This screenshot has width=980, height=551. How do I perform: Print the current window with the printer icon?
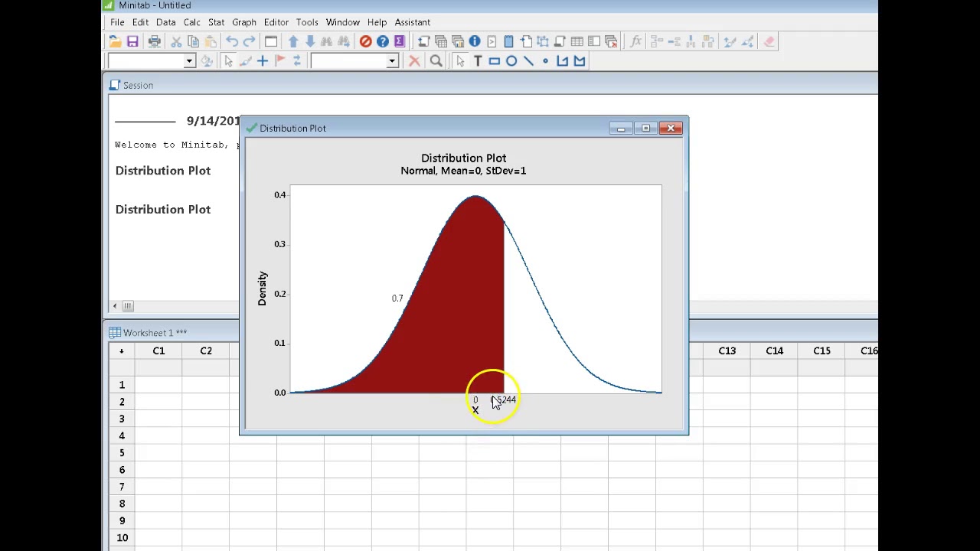[x=154, y=41]
